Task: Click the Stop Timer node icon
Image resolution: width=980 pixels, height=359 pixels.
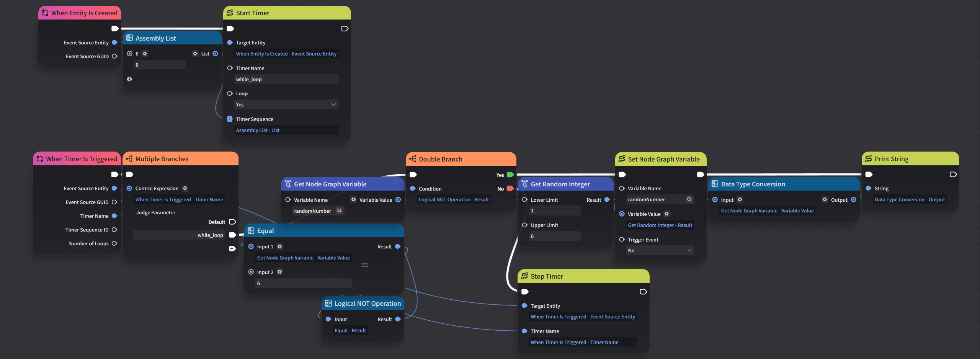Action: click(525, 276)
